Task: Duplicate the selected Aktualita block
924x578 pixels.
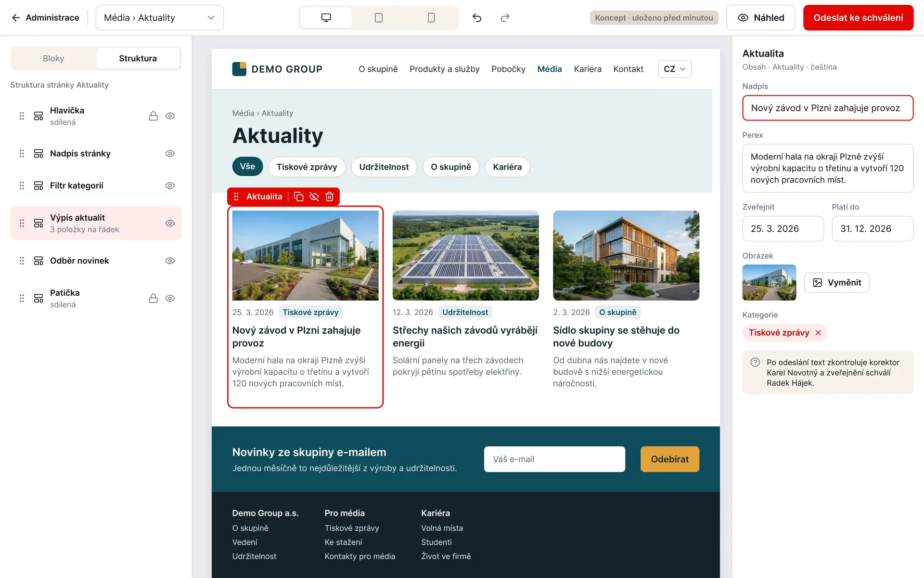Action: [x=298, y=197]
